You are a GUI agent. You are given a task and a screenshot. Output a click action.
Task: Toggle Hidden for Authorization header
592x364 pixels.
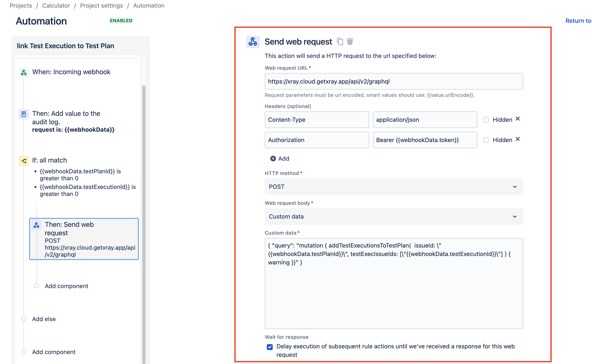point(486,140)
